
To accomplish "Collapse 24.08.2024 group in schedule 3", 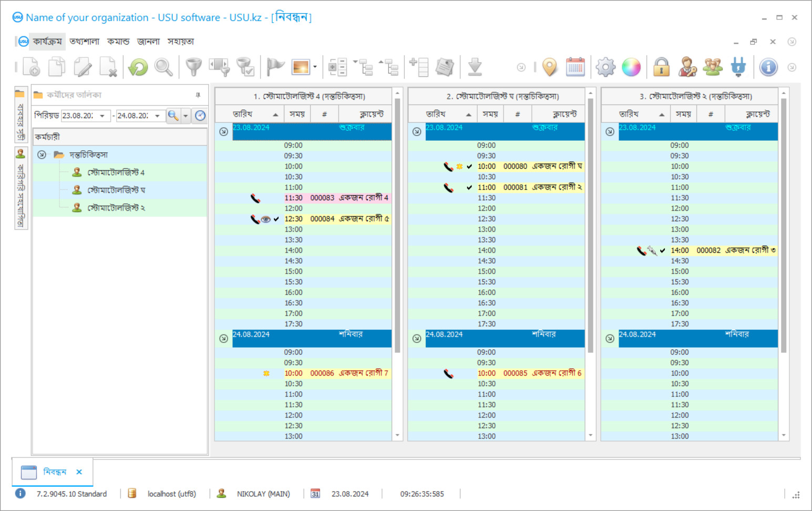I will pos(610,338).
